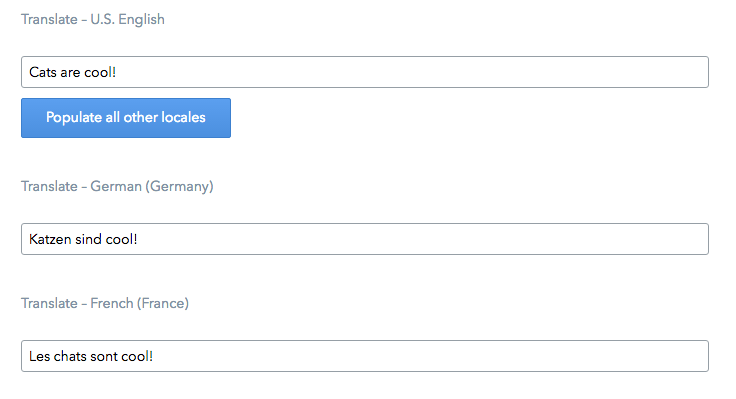This screenshot has height=399, width=736.
Task: Click the 'Translate – French (France)' label
Action: [105, 303]
